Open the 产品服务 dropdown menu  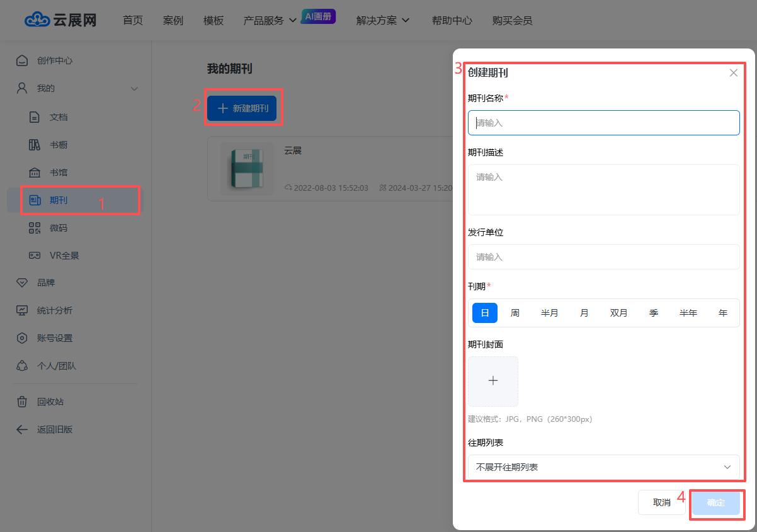tap(270, 20)
